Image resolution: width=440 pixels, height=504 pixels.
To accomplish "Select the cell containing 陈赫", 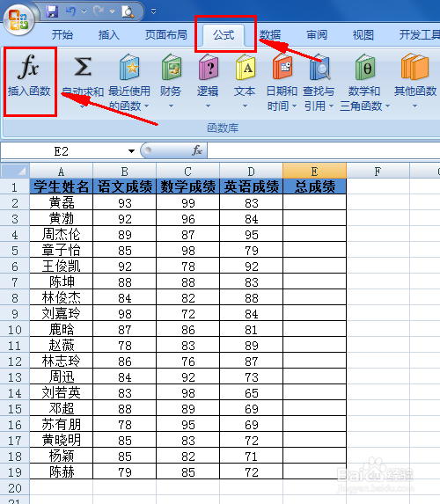I will coord(61,471).
